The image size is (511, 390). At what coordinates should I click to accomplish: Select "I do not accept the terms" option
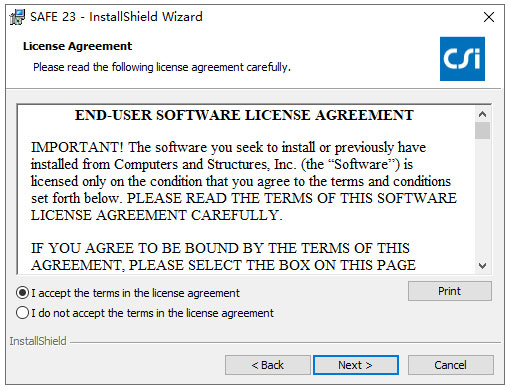point(22,313)
